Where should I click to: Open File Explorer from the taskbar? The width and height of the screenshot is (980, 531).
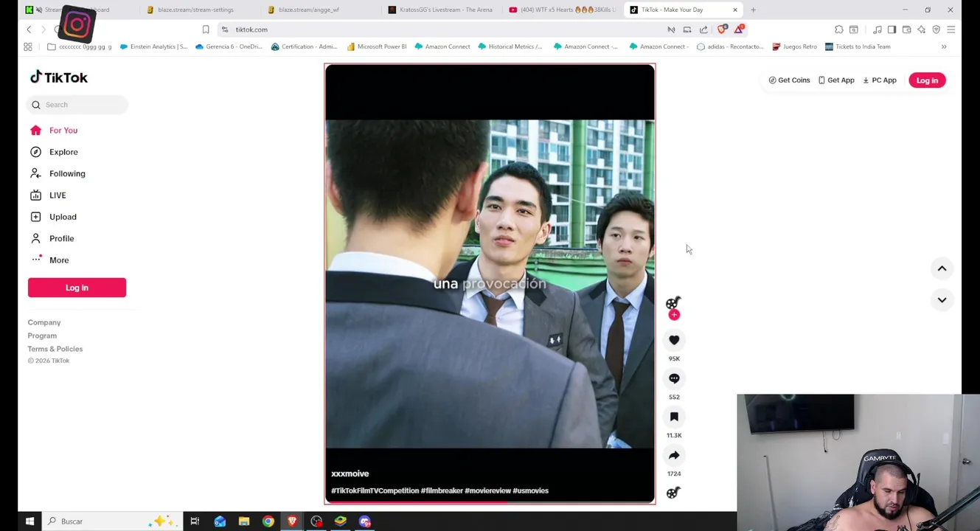pos(244,521)
